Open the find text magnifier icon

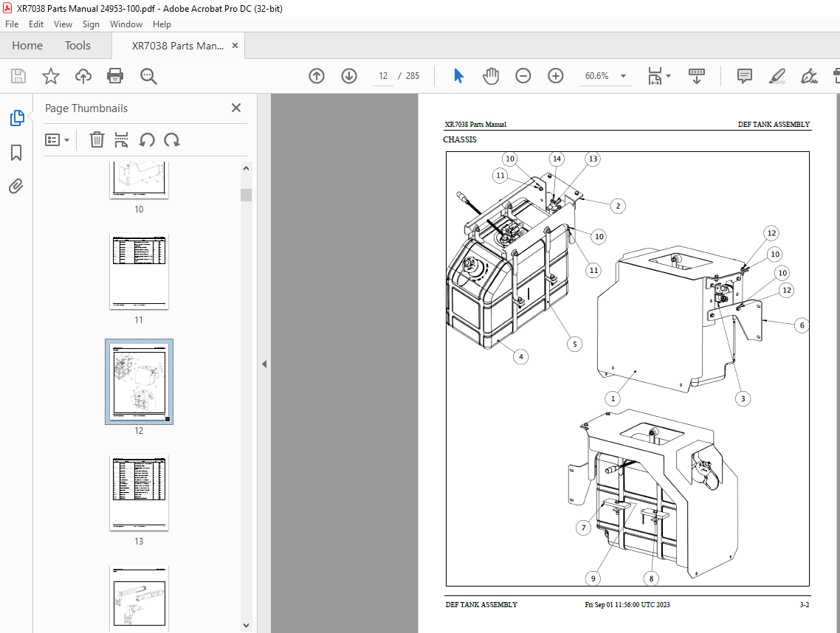click(148, 76)
